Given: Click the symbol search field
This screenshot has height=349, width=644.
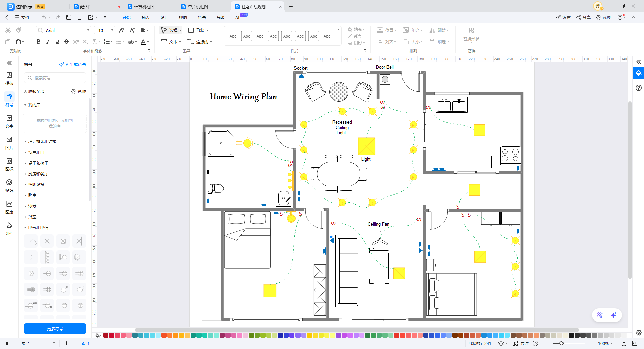Looking at the screenshot, I should (55, 78).
